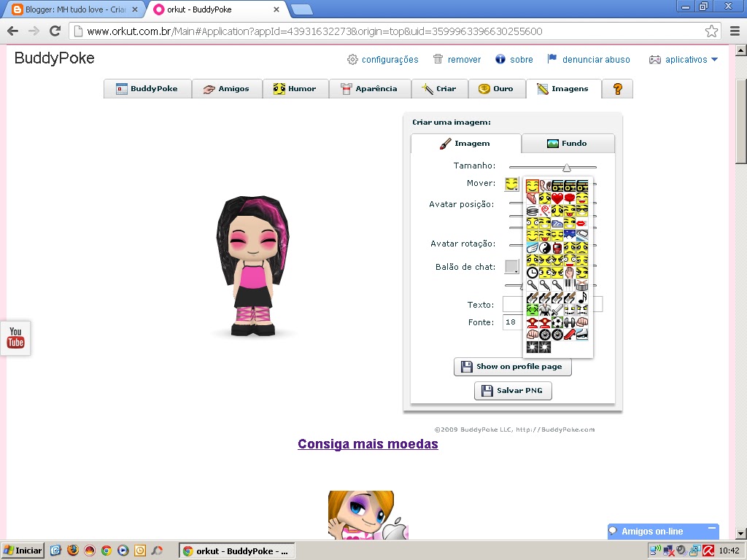The image size is (747, 560).
Task: Choose the drum icon from the picker
Action: [x=584, y=284]
